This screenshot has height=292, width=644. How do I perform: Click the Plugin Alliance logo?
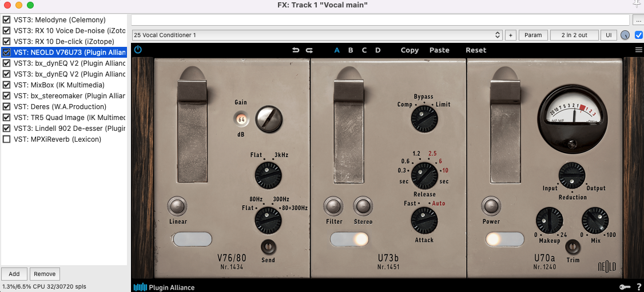pyautogui.click(x=164, y=287)
